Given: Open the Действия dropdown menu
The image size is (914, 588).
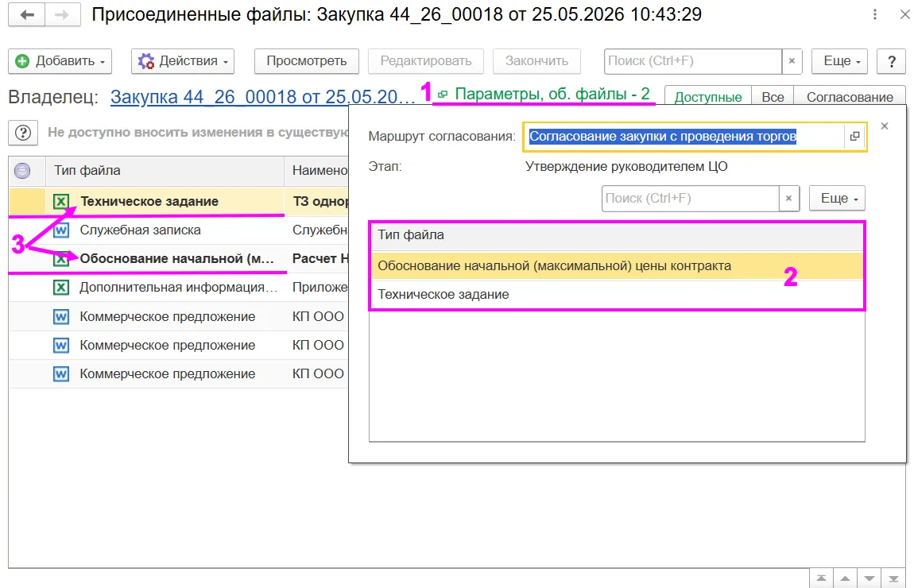Looking at the screenshot, I should [183, 61].
